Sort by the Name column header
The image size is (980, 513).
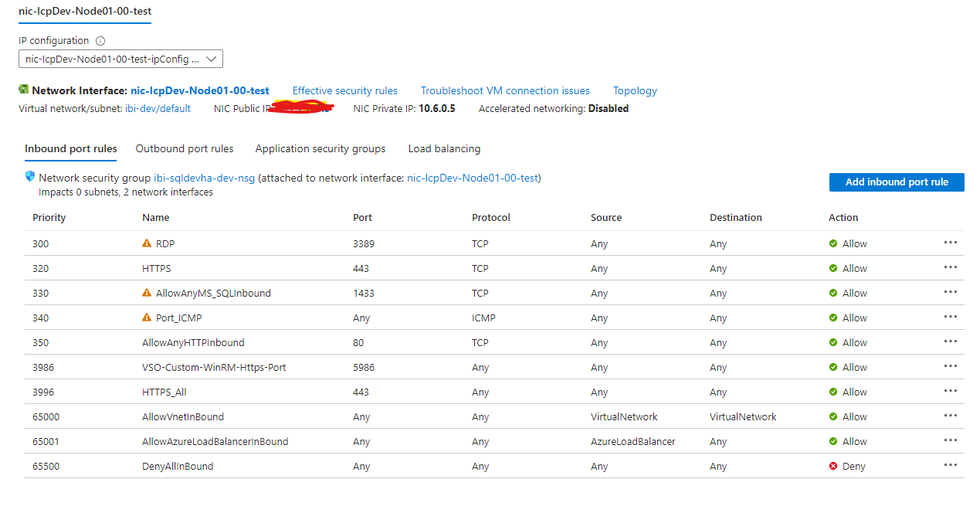tap(156, 217)
